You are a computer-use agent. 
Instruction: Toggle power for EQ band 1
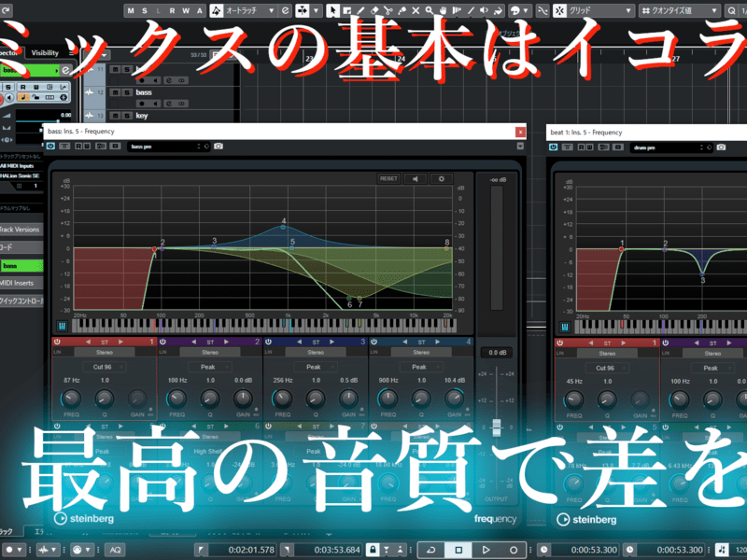point(57,343)
